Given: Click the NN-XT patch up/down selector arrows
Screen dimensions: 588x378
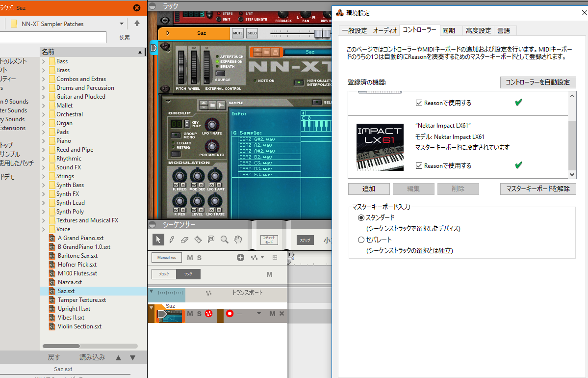Looking at the screenshot, I should (257, 52).
